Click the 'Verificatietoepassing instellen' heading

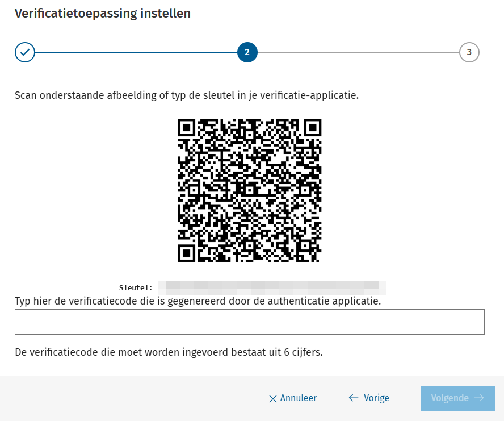click(103, 14)
